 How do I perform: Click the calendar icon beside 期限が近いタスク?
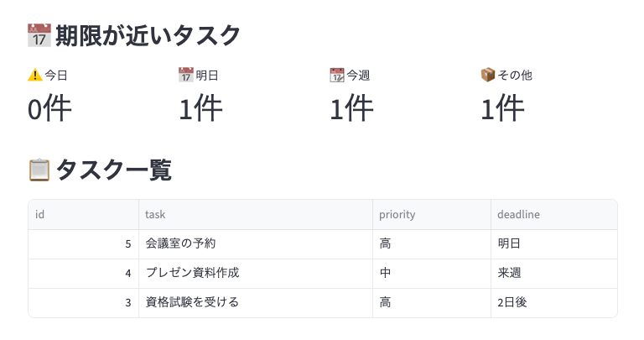coord(39,36)
